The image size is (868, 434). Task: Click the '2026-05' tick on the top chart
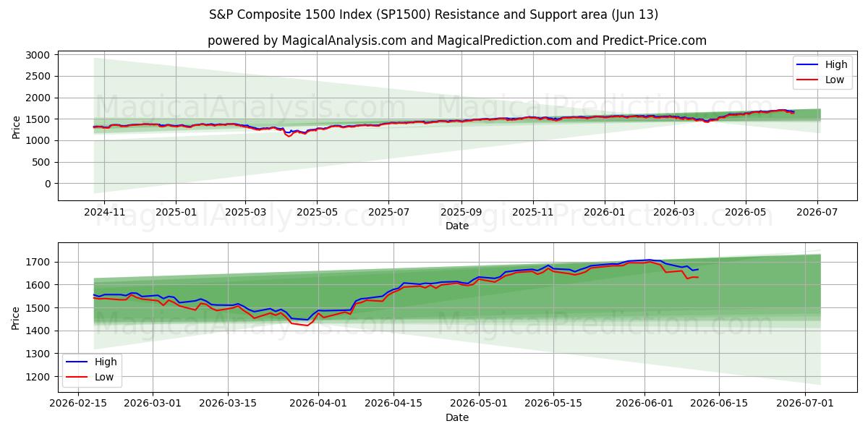(x=746, y=212)
